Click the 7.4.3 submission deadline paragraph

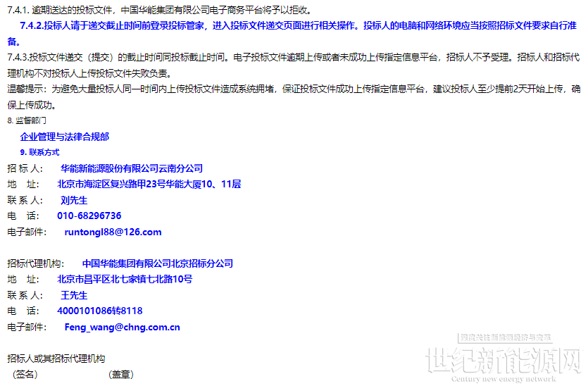point(293,66)
